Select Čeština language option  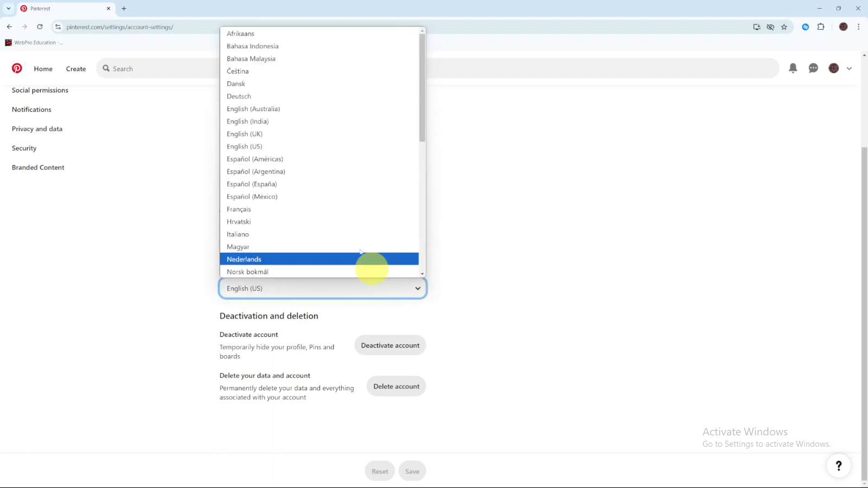(319, 71)
